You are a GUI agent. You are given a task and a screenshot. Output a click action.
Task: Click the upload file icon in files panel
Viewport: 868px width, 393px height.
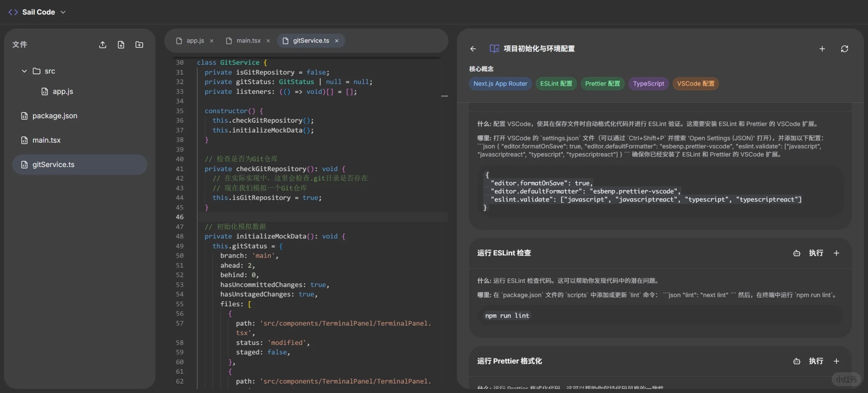click(x=103, y=45)
